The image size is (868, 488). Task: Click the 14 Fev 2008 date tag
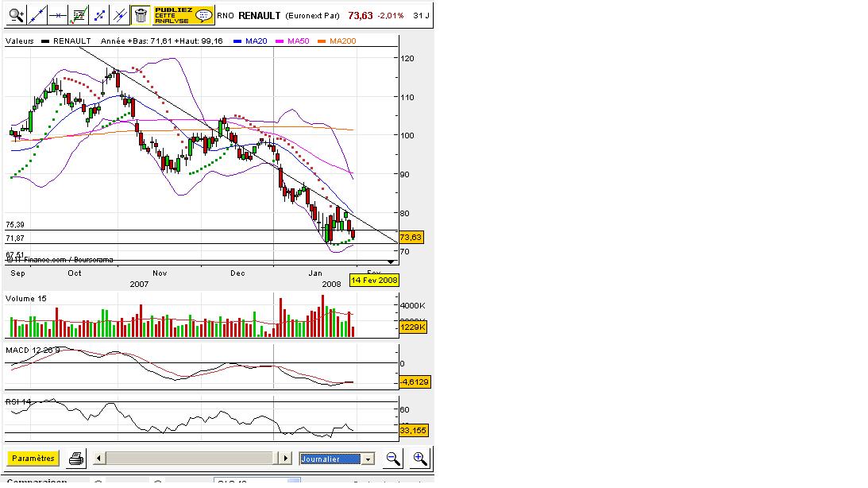click(374, 281)
